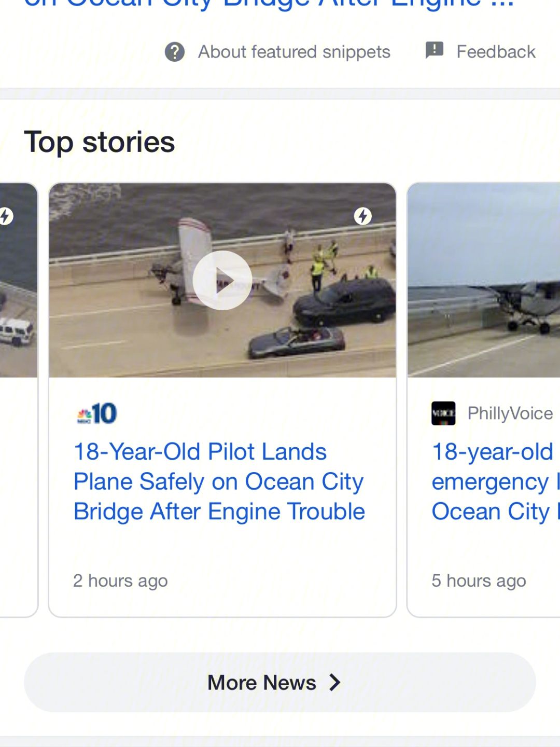Click the Feedback link
Screen dimensions: 560x747
[496, 52]
